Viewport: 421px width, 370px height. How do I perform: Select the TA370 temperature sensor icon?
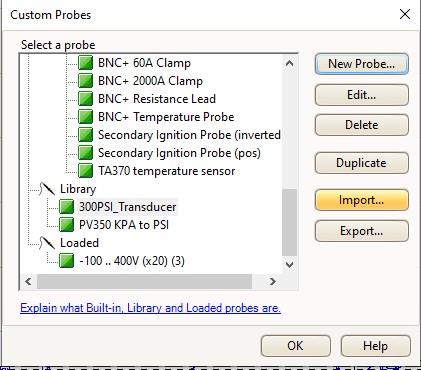86,171
